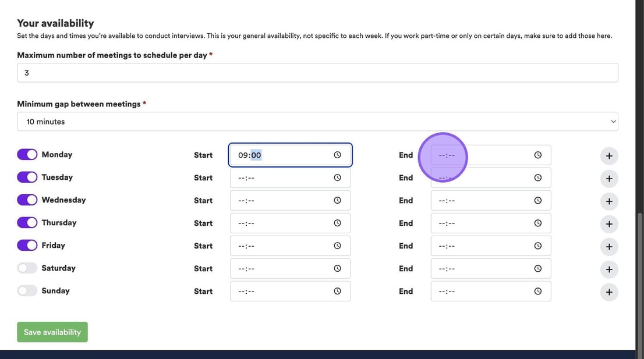
Task: Click the maximum meetings per day field
Action: coord(317,73)
